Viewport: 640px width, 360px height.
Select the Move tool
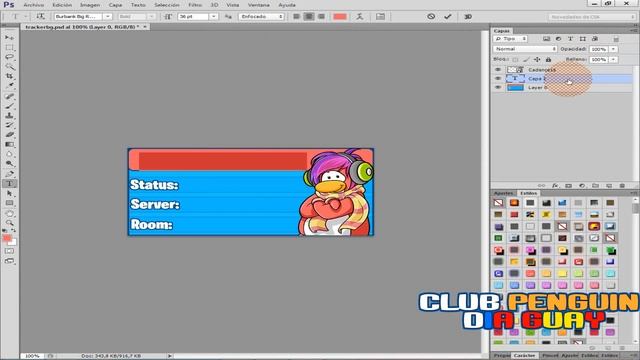coord(9,38)
